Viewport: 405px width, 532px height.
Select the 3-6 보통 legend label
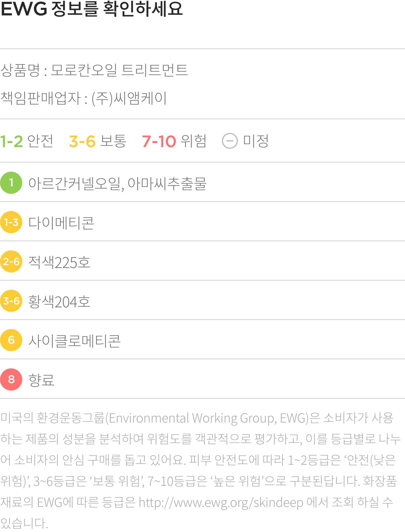pos(98,141)
